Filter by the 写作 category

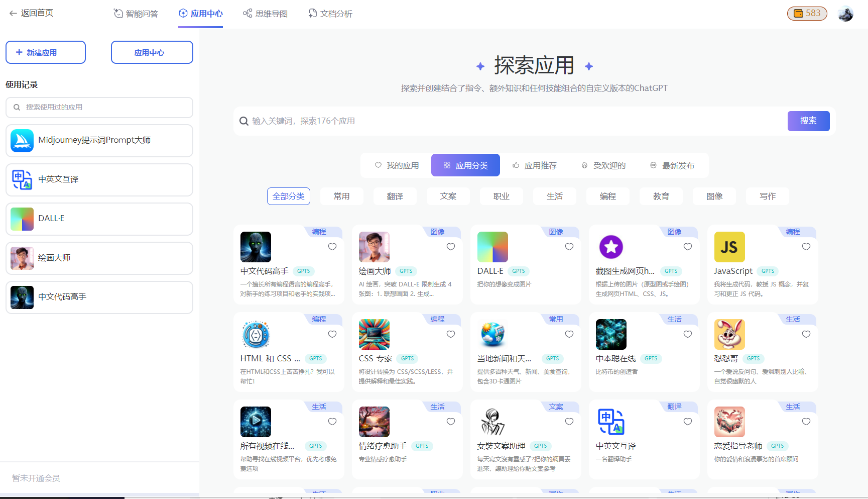[768, 196]
